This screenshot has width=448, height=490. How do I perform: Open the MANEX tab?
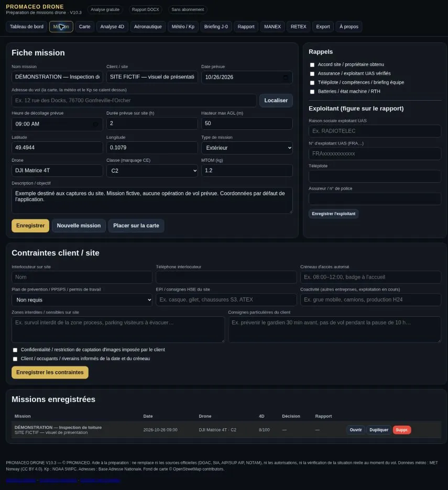click(x=272, y=27)
